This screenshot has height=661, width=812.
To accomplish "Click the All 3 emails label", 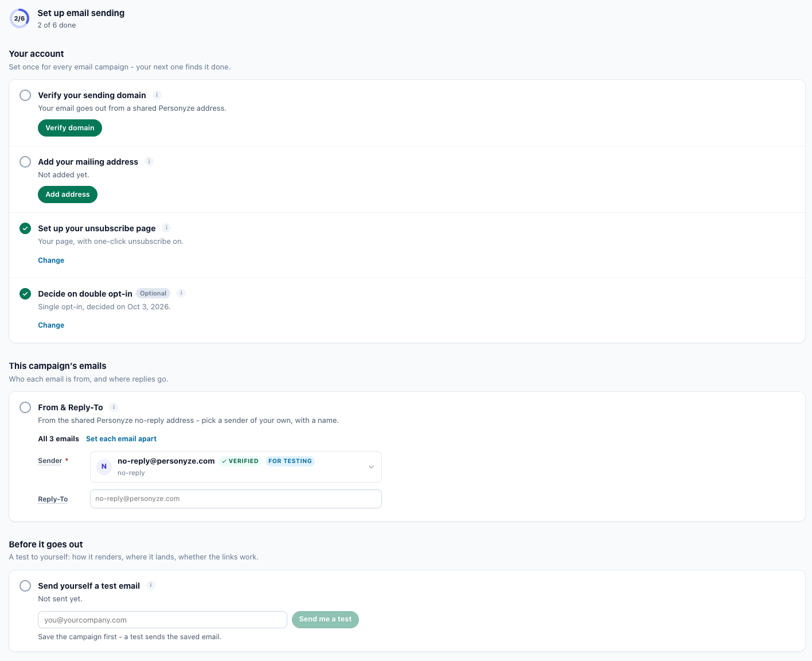I will 58,439.
